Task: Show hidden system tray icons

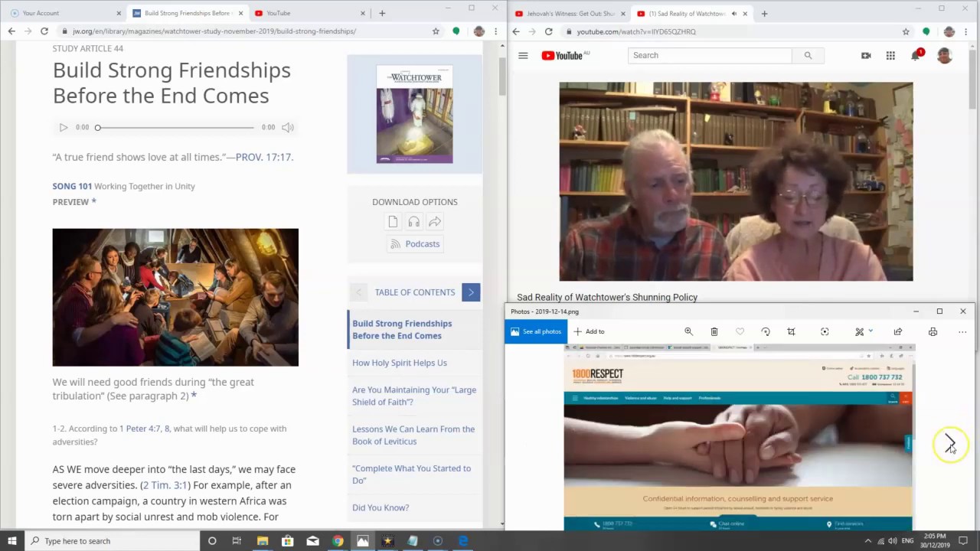Action: (x=867, y=541)
